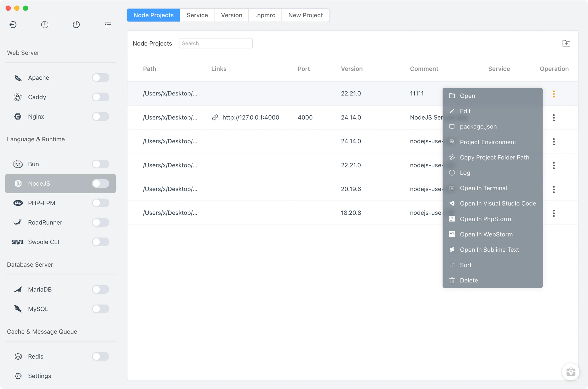This screenshot has width=588, height=389.
Task: Open operations menu for version 20.19.6 row
Action: [554, 189]
